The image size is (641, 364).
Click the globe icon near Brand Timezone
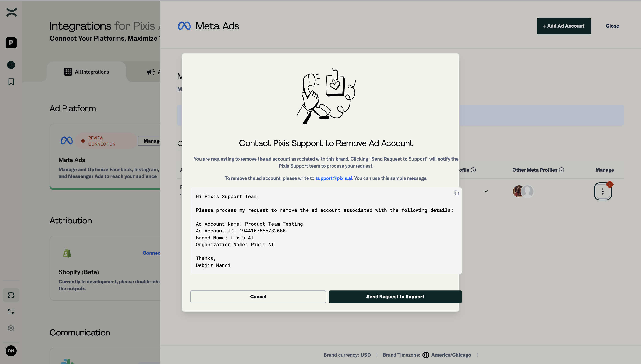pyautogui.click(x=426, y=355)
